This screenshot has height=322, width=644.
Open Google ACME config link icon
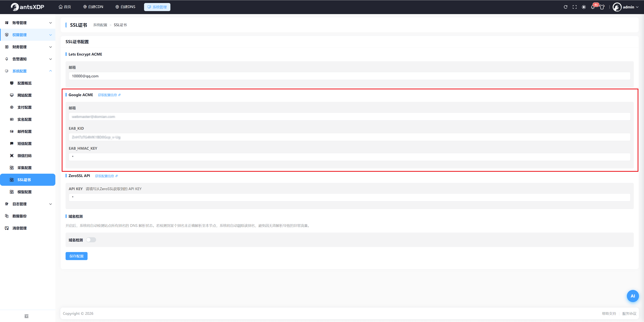120,95
